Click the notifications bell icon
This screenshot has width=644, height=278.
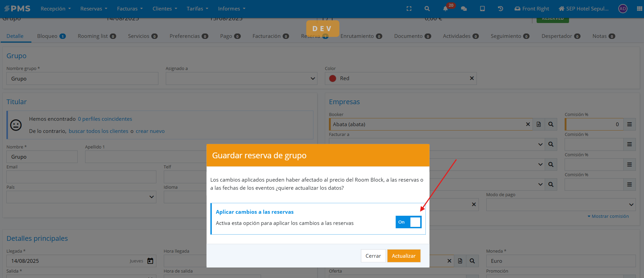click(x=445, y=9)
